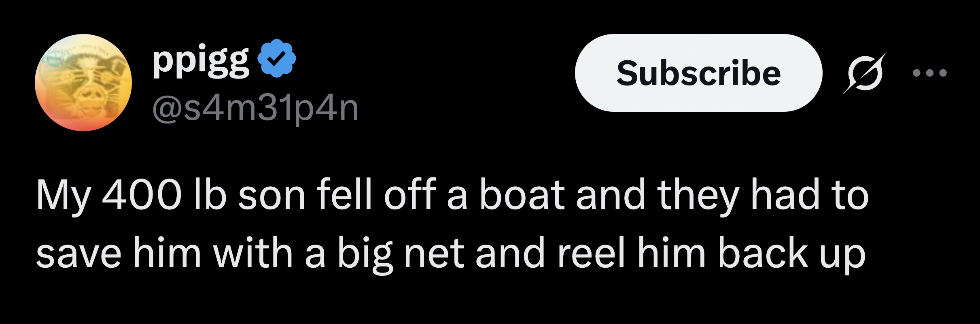Screen dimensions: 980x324
Task: Click the first line of the tweet
Action: (x=452, y=195)
